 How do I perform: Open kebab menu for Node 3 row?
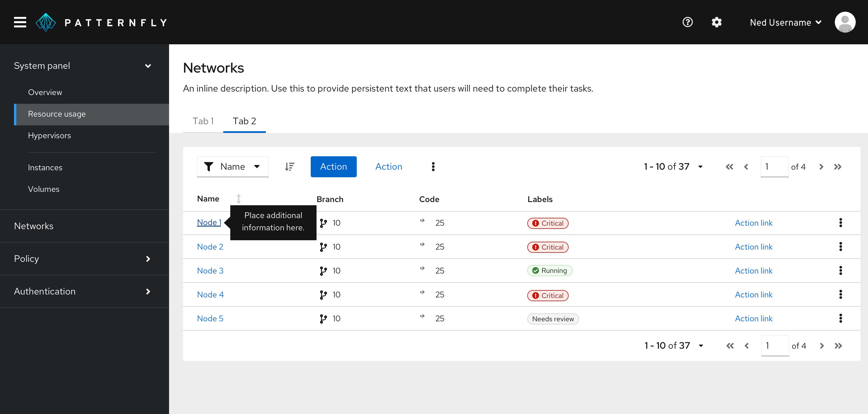coord(840,270)
